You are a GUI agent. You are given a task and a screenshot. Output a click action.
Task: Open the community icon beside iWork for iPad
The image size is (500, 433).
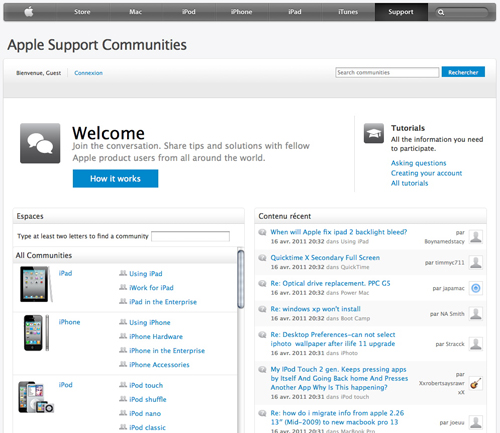click(123, 287)
